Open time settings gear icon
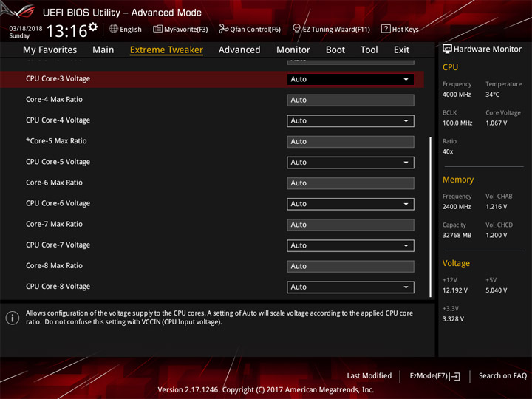Image resolution: width=532 pixels, height=399 pixels. 93,27
